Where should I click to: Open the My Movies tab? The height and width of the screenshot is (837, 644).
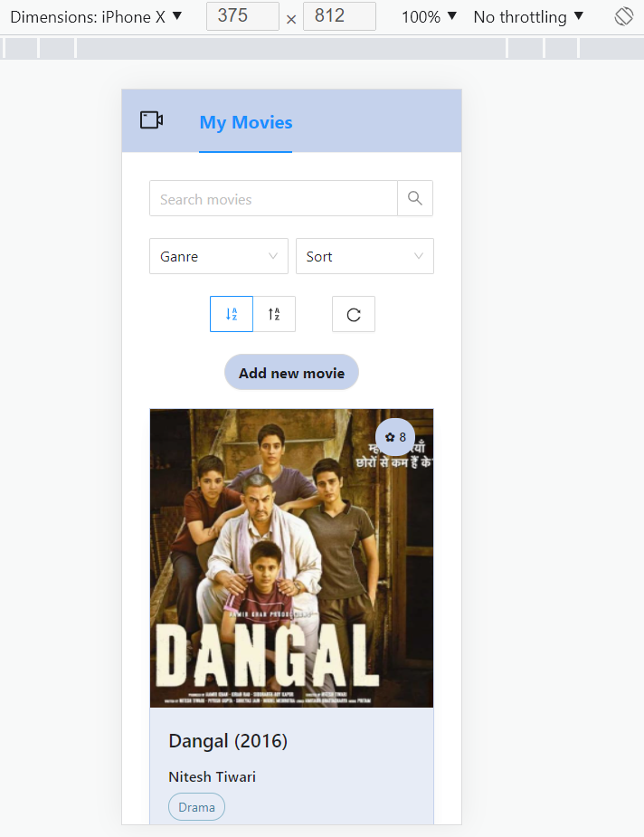(x=245, y=122)
